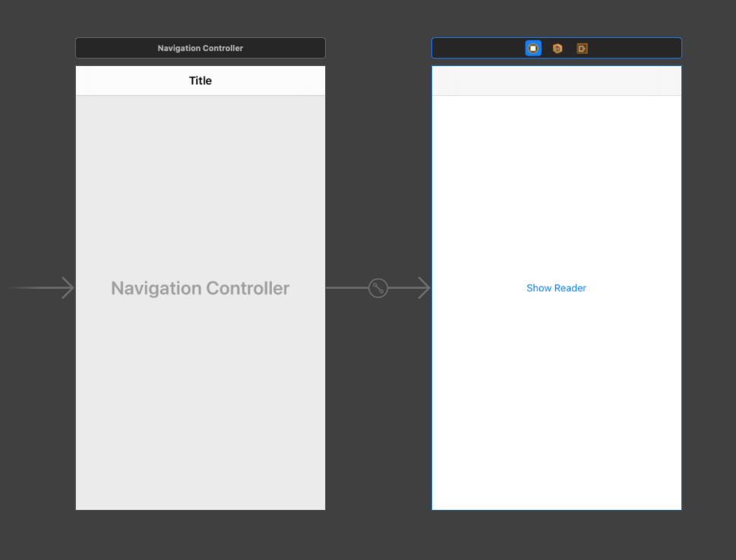Click the segue line leaving Navigation Controller

(346, 288)
